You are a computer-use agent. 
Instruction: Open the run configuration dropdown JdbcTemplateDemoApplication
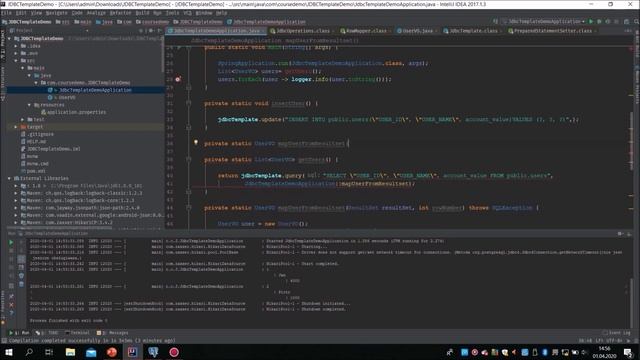click(545, 21)
